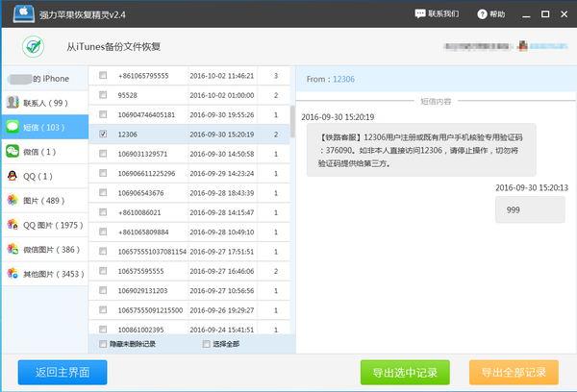This screenshot has height=392, width=577.
Task: Select row for 106575551037081154
Action: point(189,252)
